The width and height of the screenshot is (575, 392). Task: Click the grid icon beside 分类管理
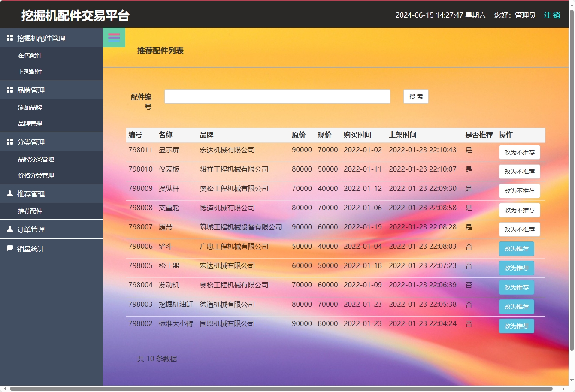coord(9,142)
